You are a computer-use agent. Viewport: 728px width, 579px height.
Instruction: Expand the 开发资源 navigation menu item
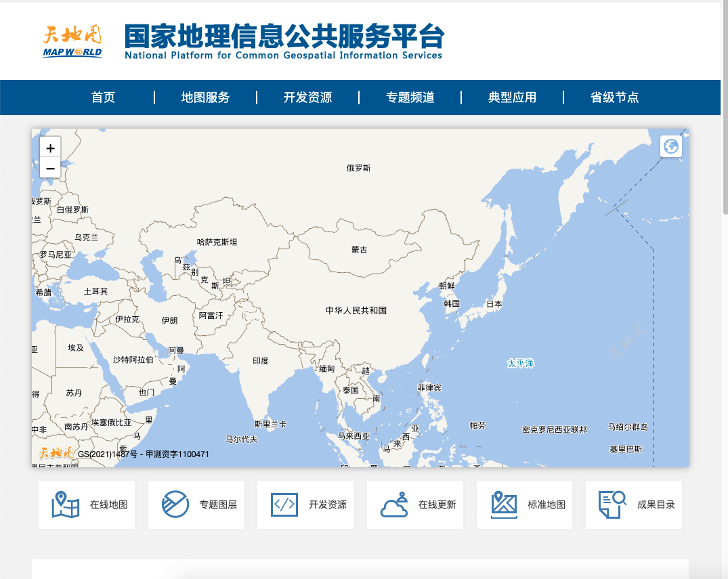click(307, 98)
